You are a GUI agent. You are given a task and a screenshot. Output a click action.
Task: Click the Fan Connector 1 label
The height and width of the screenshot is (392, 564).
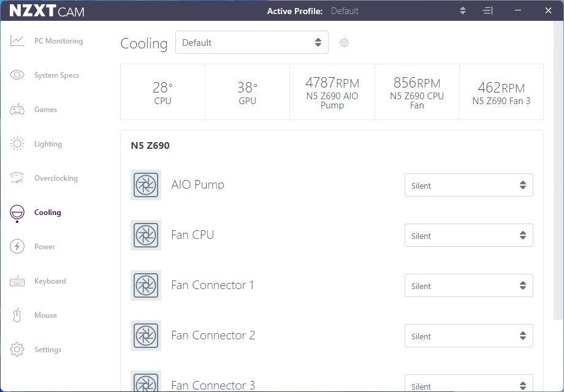[x=213, y=285]
